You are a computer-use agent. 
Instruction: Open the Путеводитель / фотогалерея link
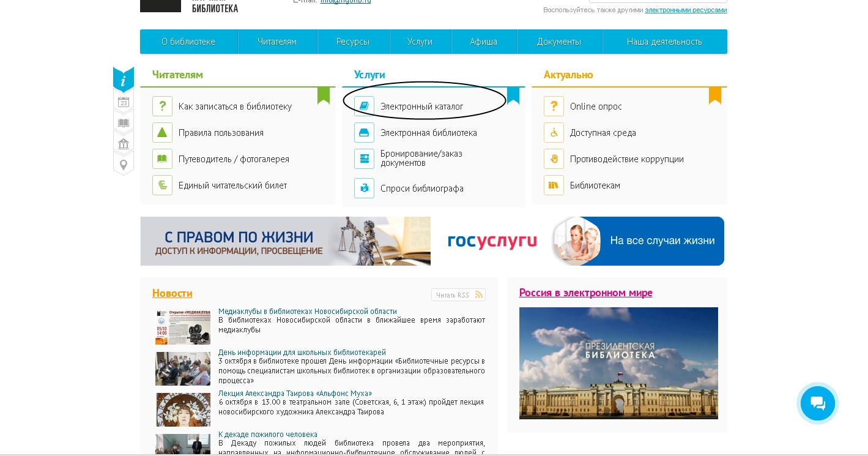234,159
